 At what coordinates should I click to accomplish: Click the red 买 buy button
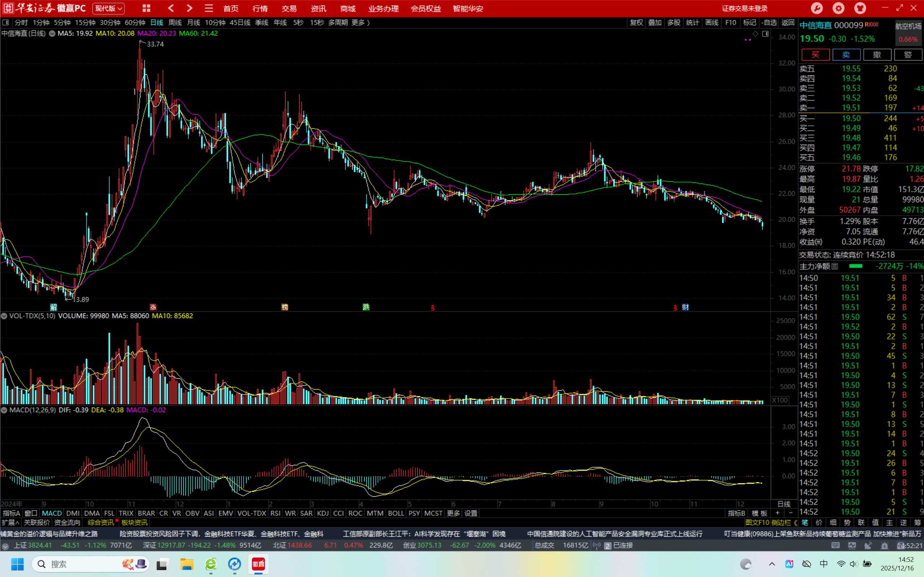(815, 54)
